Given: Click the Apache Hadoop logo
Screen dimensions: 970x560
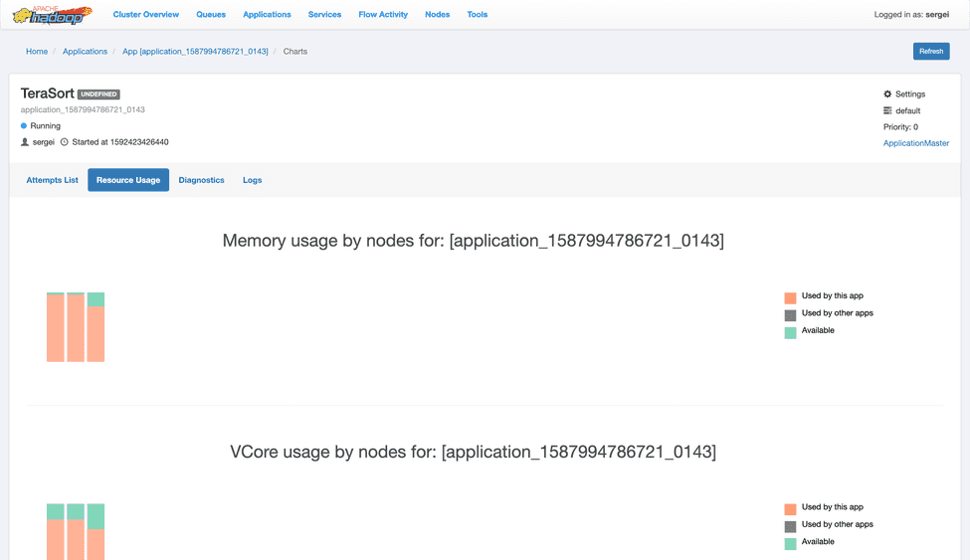Looking at the screenshot, I should point(52,15).
